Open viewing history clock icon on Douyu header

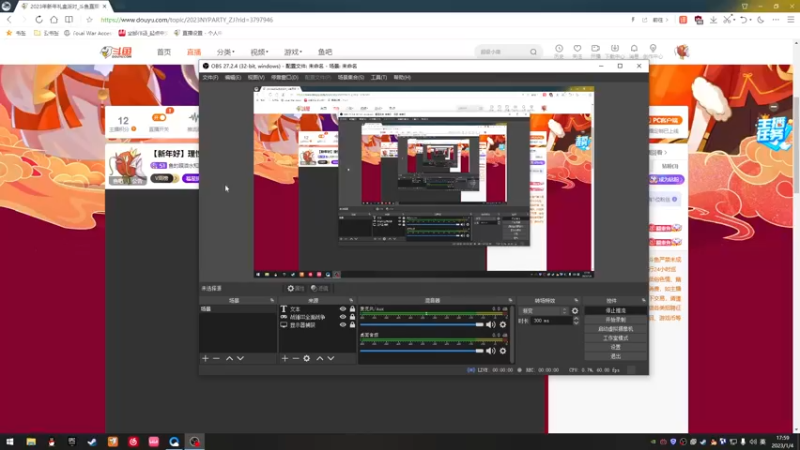click(x=559, y=48)
